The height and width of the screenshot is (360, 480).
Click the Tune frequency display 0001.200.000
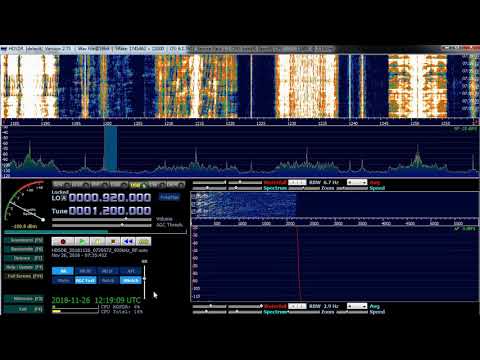110,211
